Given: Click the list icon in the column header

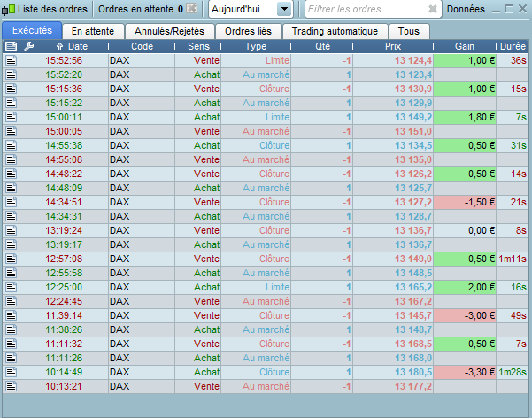Looking at the screenshot, I should click(x=11, y=46).
